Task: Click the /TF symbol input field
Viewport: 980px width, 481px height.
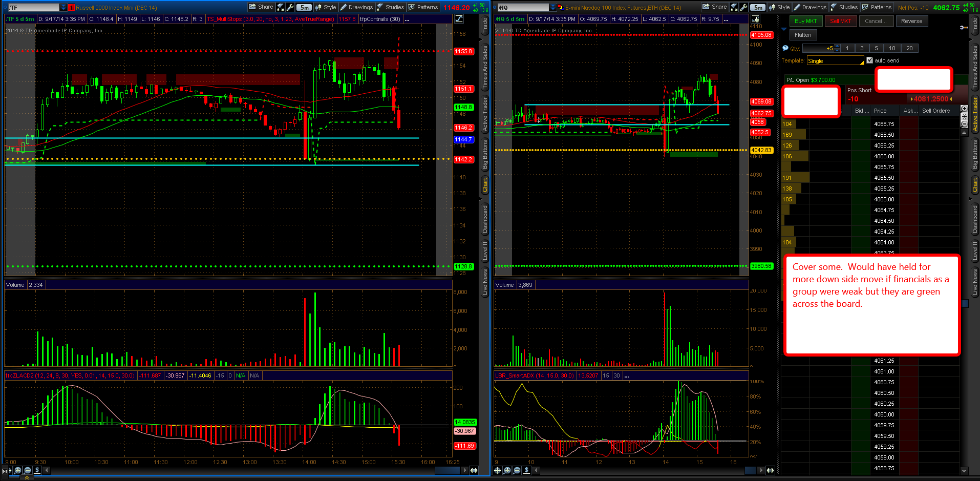Action: coord(34,8)
